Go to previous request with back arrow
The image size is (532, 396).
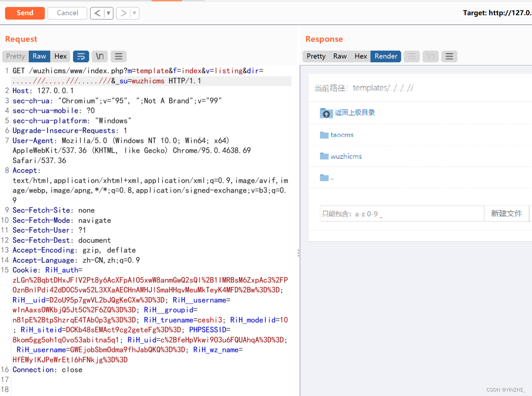click(97, 13)
